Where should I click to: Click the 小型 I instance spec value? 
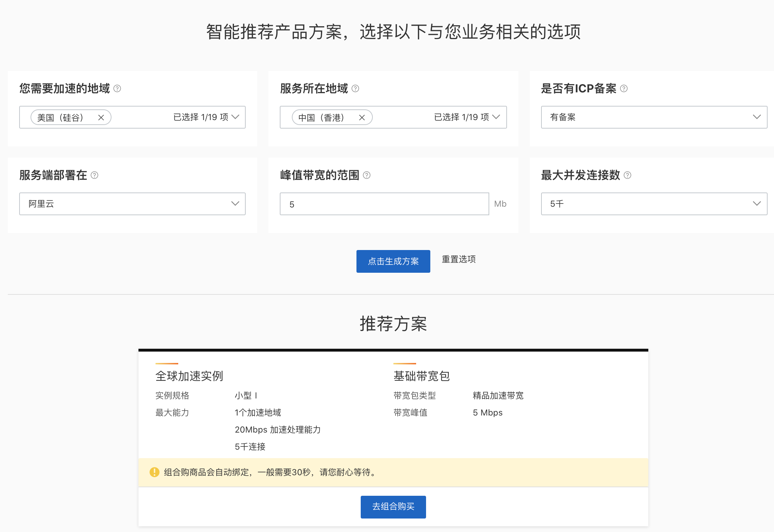pyautogui.click(x=246, y=396)
